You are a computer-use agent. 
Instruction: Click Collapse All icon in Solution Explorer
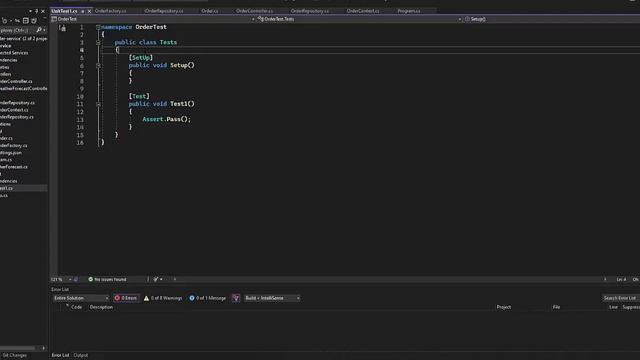[26, 21]
